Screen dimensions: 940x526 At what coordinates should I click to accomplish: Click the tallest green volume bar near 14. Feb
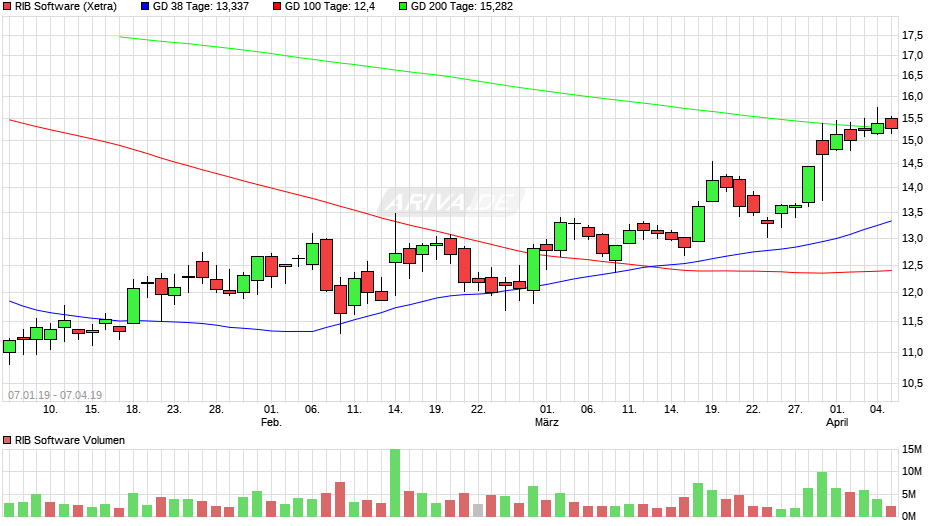[x=394, y=483]
